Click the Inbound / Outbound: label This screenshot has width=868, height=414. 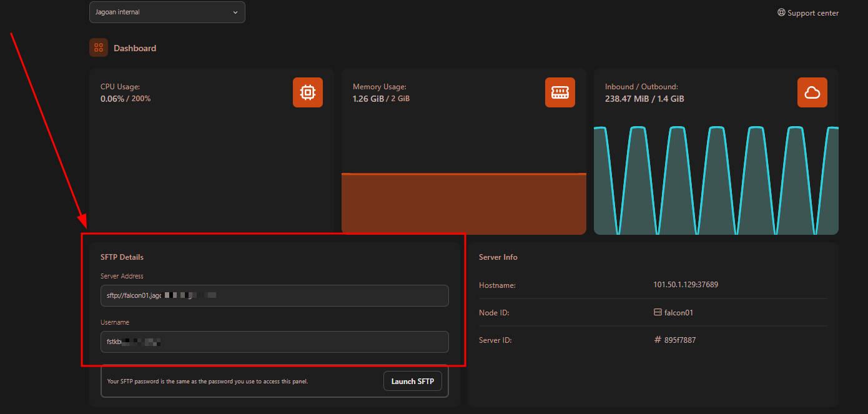pyautogui.click(x=641, y=87)
